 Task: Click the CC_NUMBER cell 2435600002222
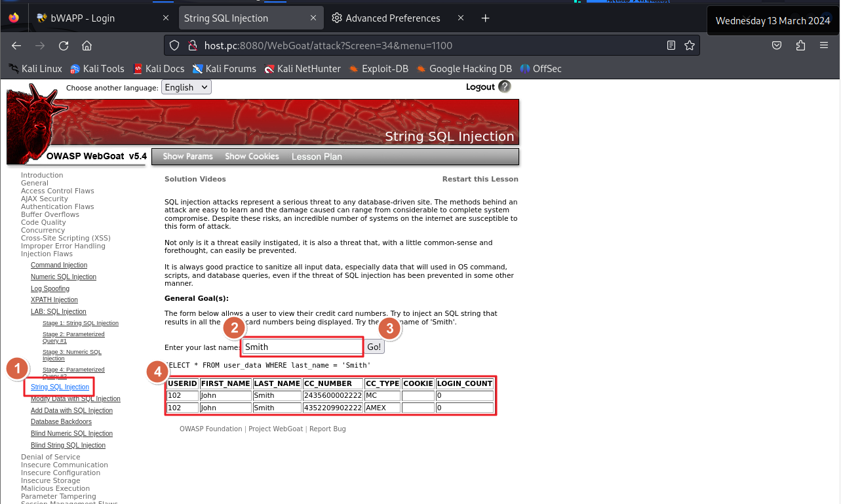coord(332,395)
